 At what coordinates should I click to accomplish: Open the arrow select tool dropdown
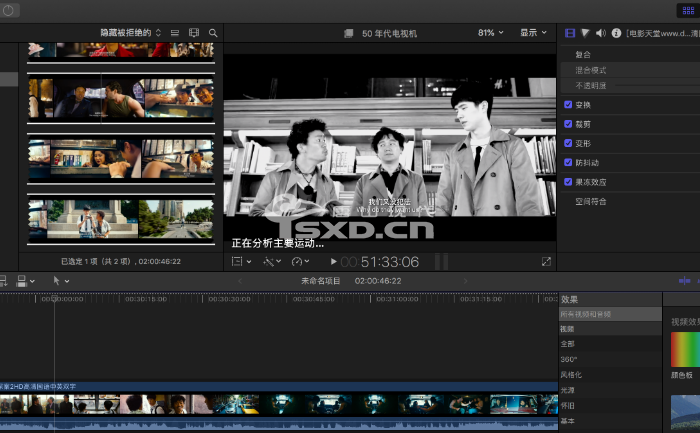(61, 281)
